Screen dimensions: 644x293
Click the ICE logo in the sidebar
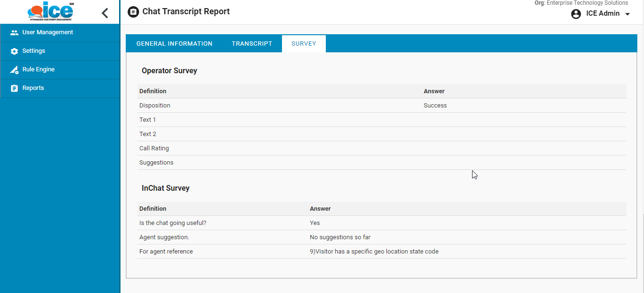pyautogui.click(x=50, y=12)
